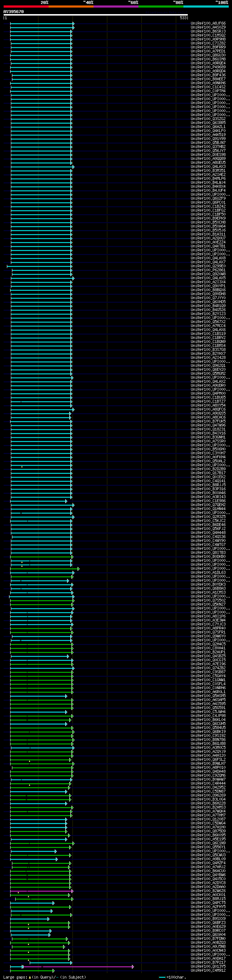Image resolution: width=232 pixels, height=980 pixels.
Task: Click hit label UniRef100_A9UDR0
Action: (x=208, y=386)
